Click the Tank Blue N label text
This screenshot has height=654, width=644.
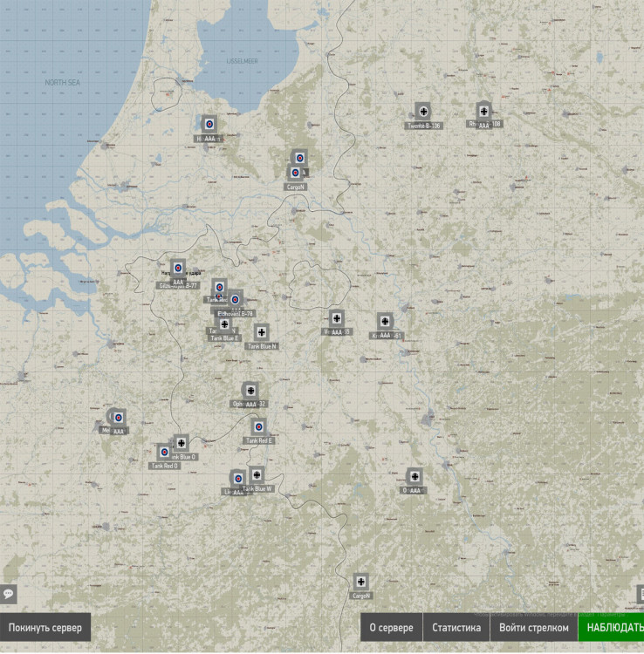262,346
